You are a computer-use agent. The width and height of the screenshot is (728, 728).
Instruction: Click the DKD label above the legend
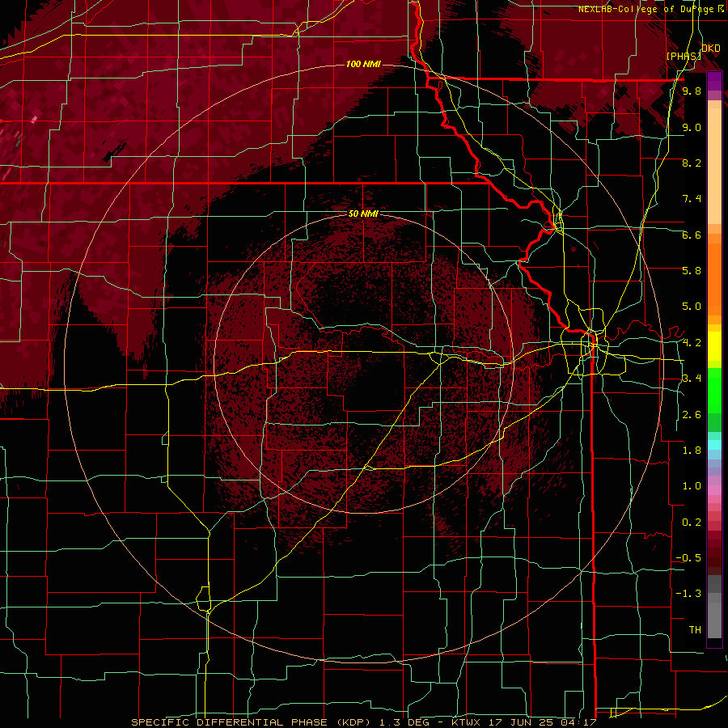click(x=711, y=49)
